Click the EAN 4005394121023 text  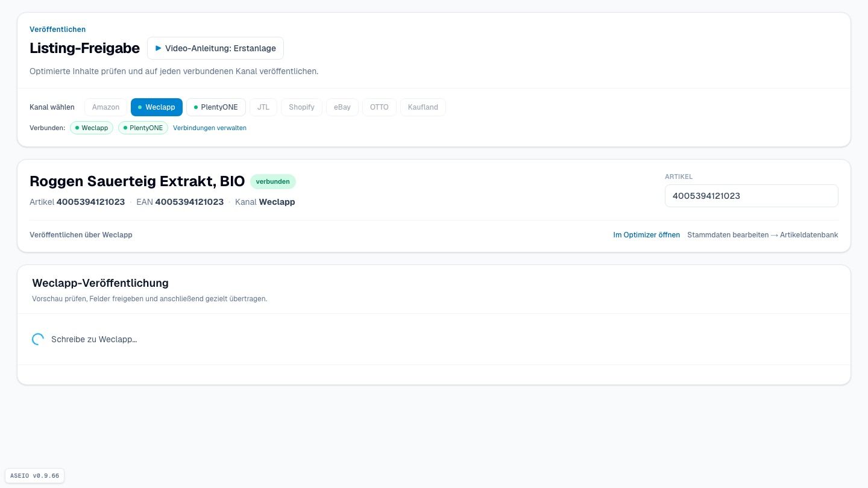[x=180, y=202]
